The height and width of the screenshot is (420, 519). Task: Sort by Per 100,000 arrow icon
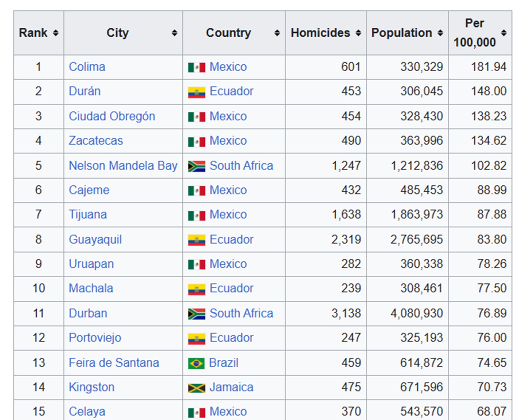click(x=504, y=33)
